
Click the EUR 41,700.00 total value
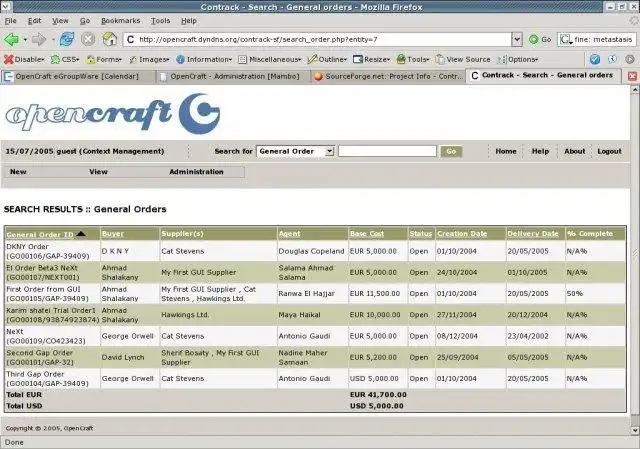(378, 395)
